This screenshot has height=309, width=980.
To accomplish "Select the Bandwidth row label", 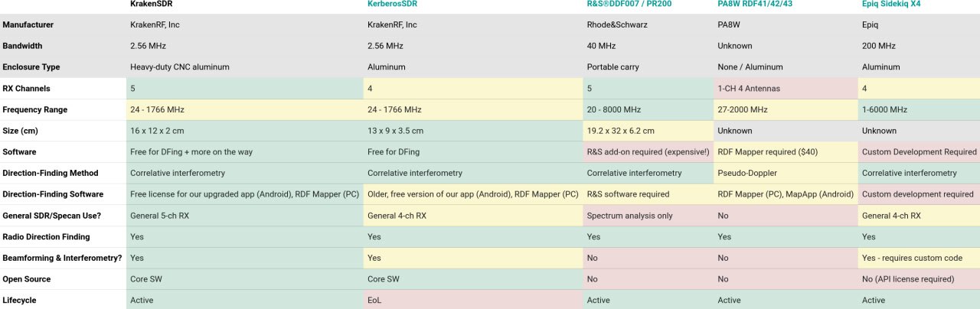I will (x=23, y=46).
